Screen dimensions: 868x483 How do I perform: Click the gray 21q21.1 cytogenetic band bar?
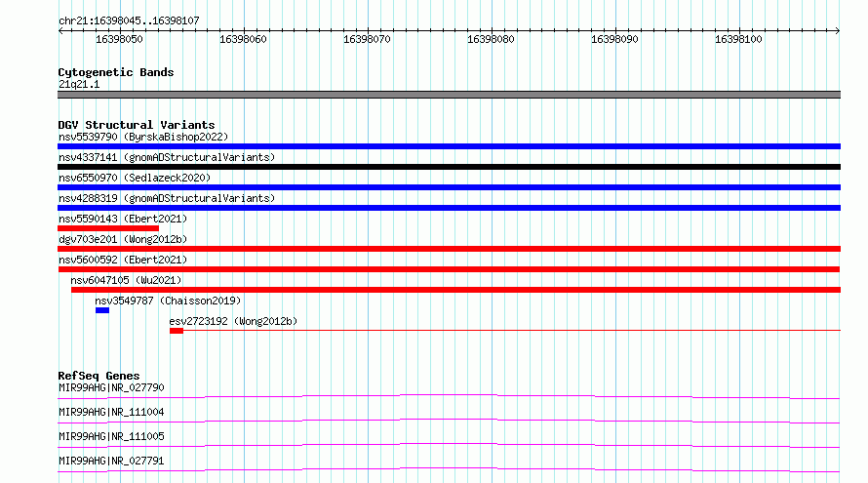(x=449, y=95)
